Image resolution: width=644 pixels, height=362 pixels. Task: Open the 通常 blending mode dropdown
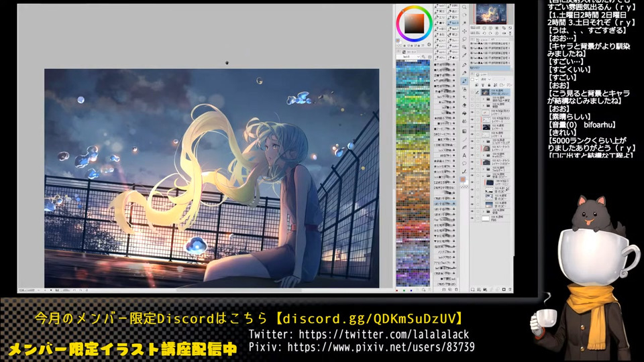tap(486, 79)
